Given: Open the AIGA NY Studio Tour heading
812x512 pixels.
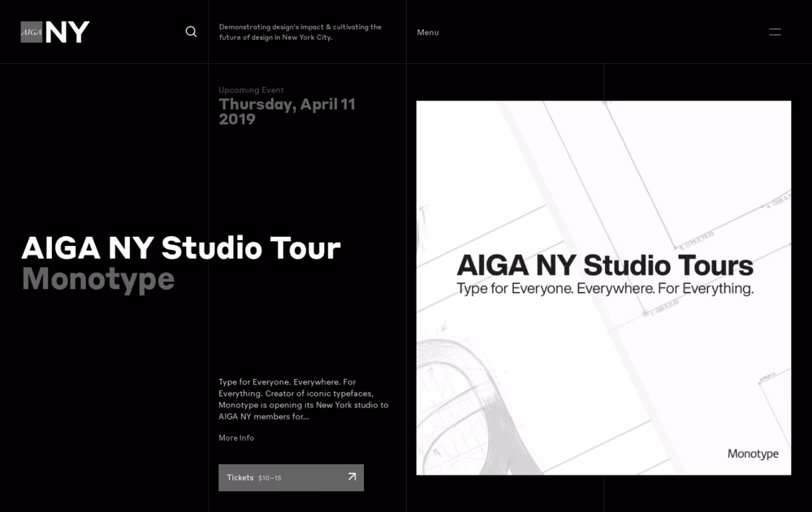Looking at the screenshot, I should point(181,248).
